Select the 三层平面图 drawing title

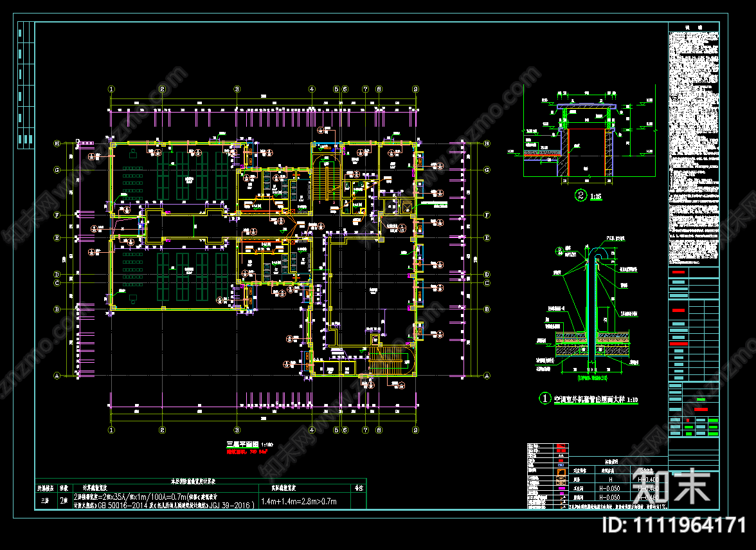[242, 445]
